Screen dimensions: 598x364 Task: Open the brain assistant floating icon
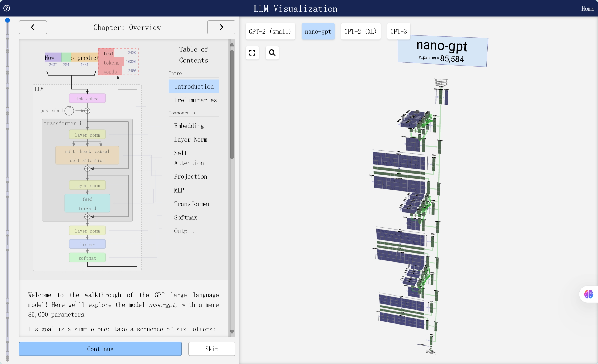(589, 294)
